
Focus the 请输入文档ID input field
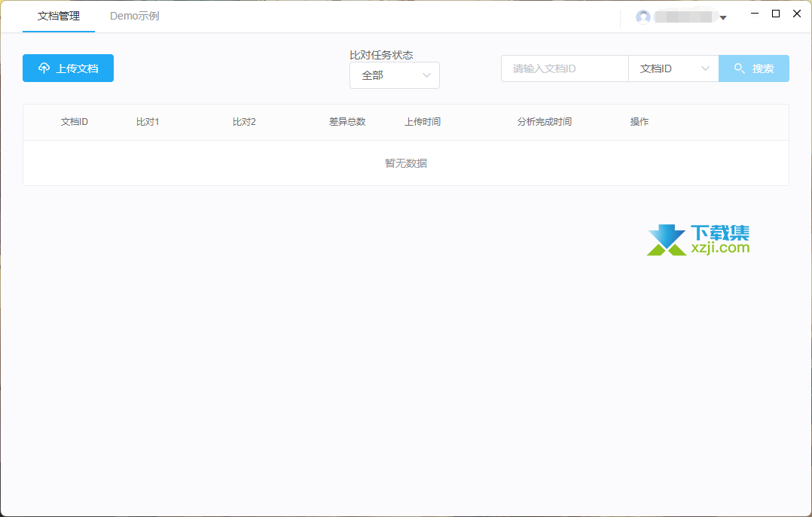tap(564, 68)
